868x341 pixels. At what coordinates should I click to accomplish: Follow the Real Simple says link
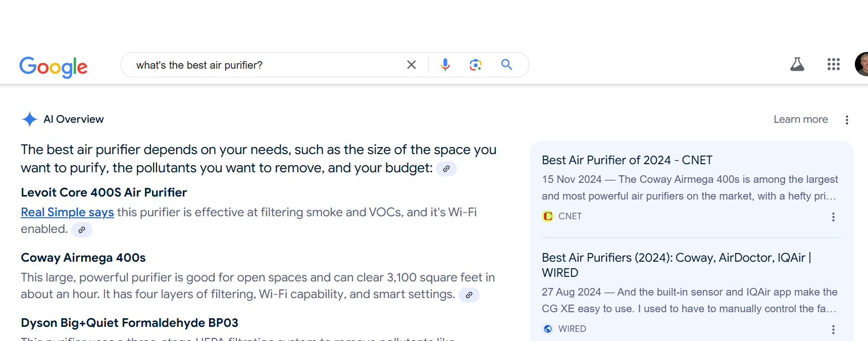[67, 212]
